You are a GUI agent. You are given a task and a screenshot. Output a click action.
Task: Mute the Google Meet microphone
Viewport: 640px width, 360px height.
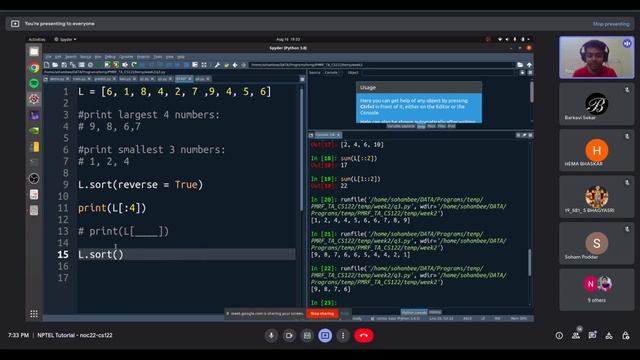pyautogui.click(x=271, y=336)
